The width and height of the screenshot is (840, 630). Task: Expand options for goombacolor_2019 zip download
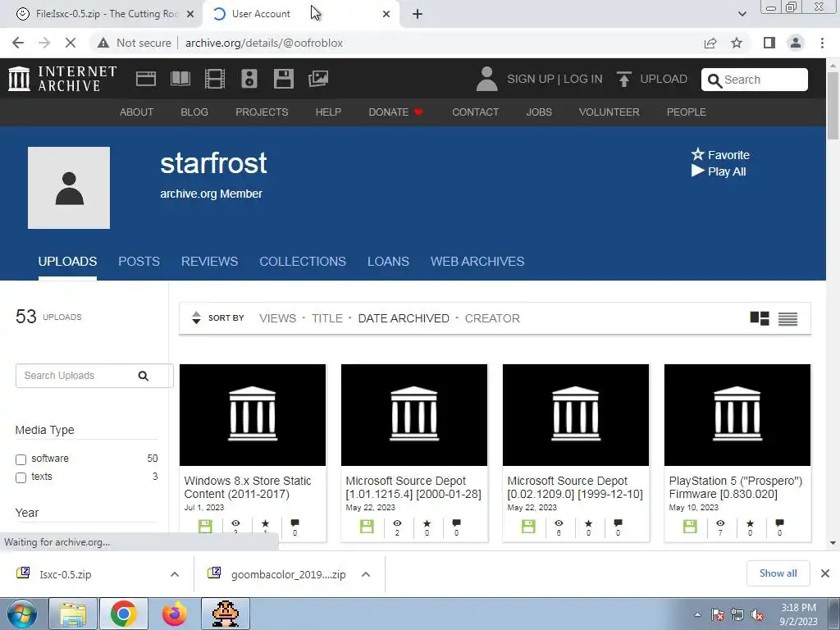click(366, 574)
